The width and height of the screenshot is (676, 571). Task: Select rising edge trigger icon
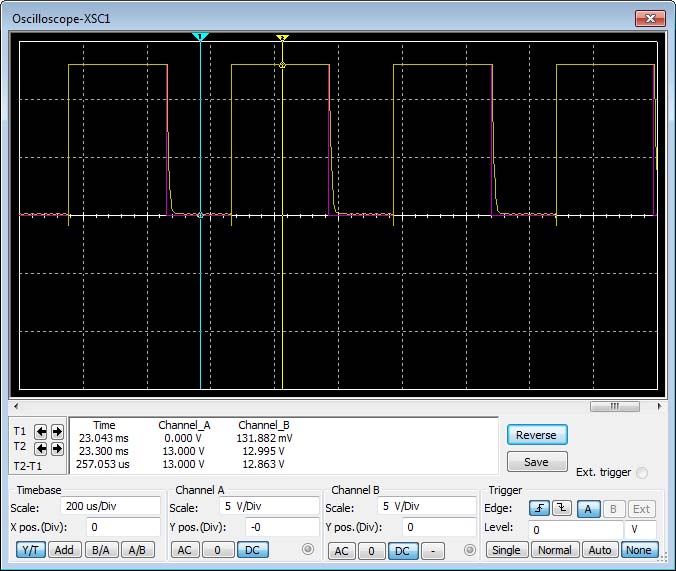point(540,509)
